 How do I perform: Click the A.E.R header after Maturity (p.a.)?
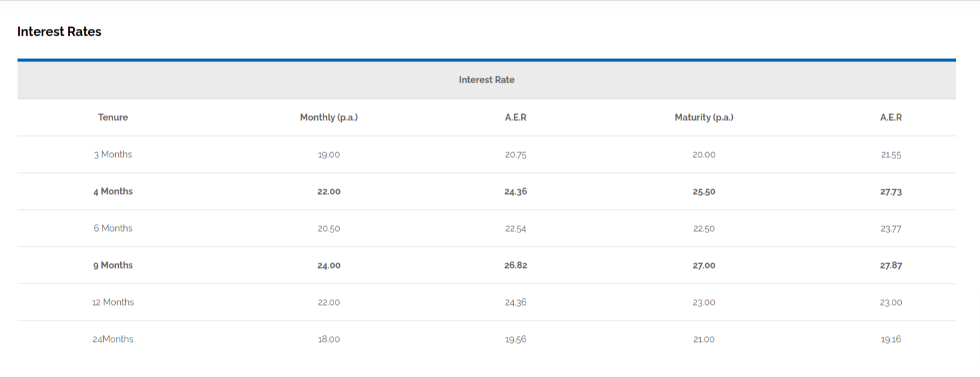891,117
